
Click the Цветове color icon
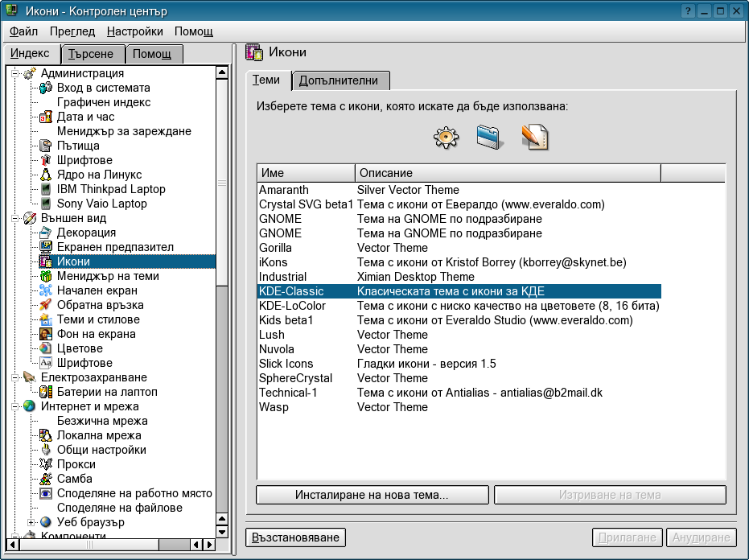[x=46, y=348]
